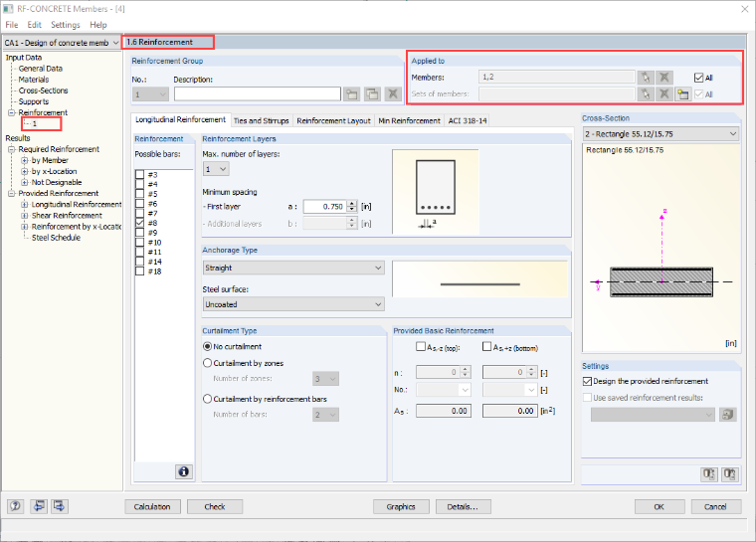Click the new set of members icon
The image size is (756, 542).
(682, 94)
